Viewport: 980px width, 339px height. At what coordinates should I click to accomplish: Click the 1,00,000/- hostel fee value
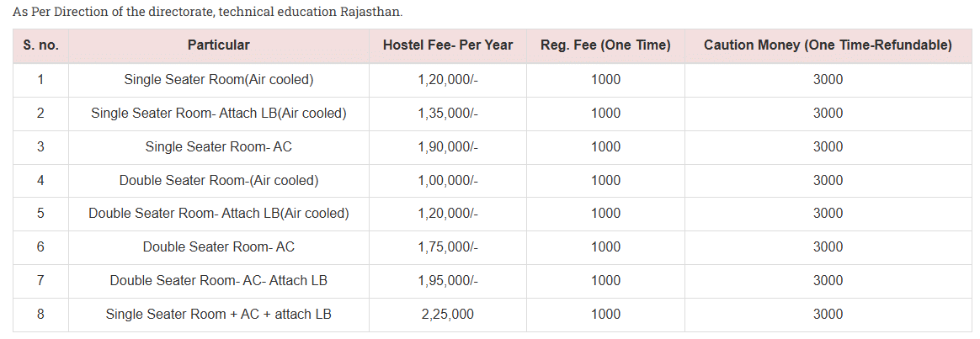447,180
